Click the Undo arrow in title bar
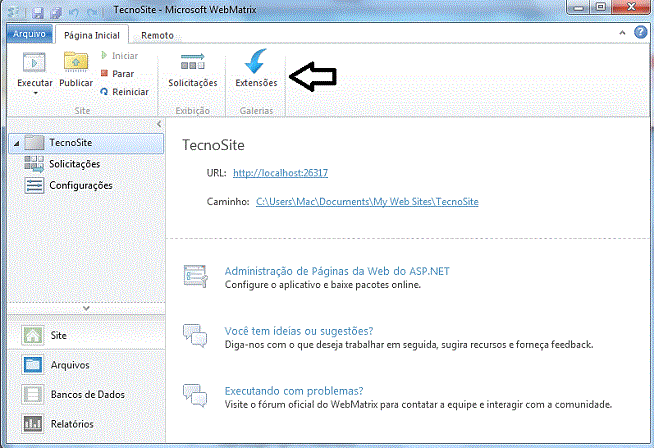The height and width of the screenshot is (448, 654). pos(74,13)
